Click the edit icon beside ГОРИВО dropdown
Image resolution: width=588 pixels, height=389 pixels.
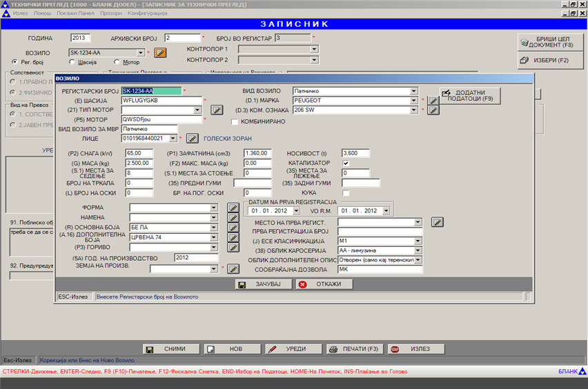pos(233,248)
